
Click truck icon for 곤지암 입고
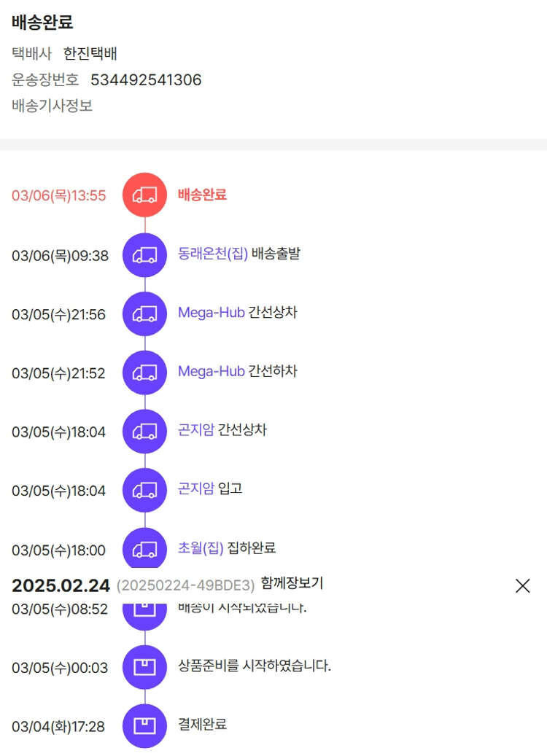(x=144, y=491)
